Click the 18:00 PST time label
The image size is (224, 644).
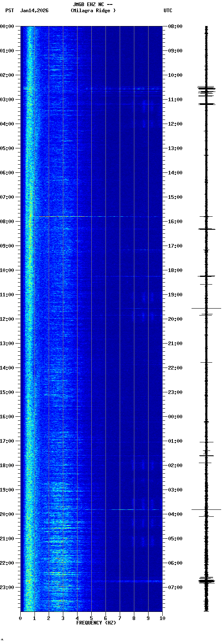(7, 466)
